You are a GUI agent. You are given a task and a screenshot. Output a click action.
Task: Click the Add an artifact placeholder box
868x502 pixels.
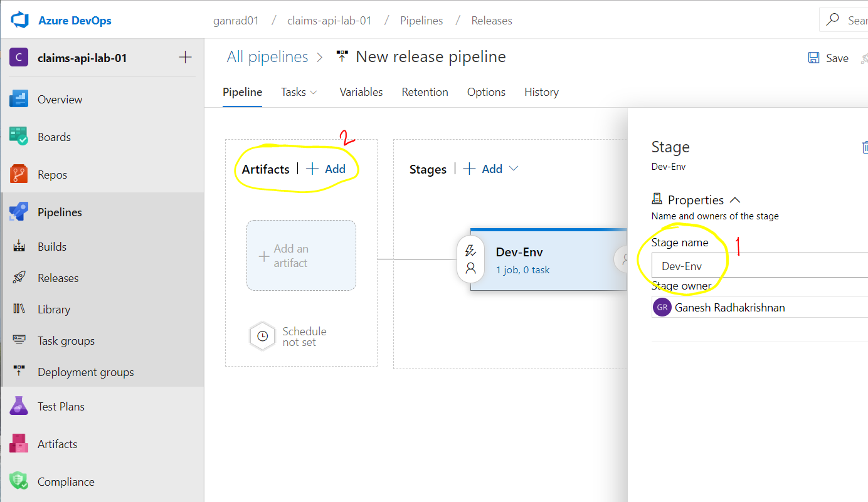(x=301, y=256)
